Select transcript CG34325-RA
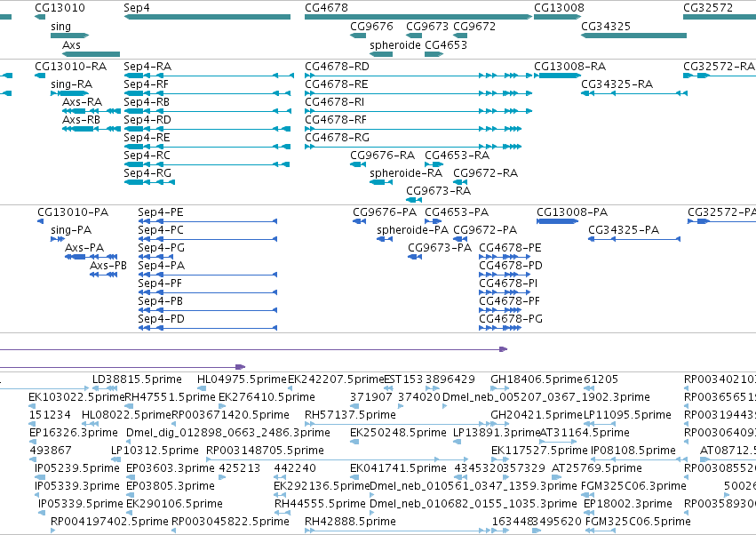The image size is (756, 535). point(634,93)
